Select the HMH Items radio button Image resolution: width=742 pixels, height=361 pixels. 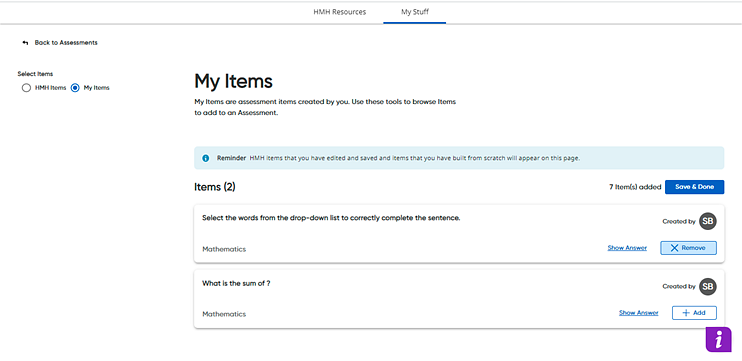(x=26, y=88)
